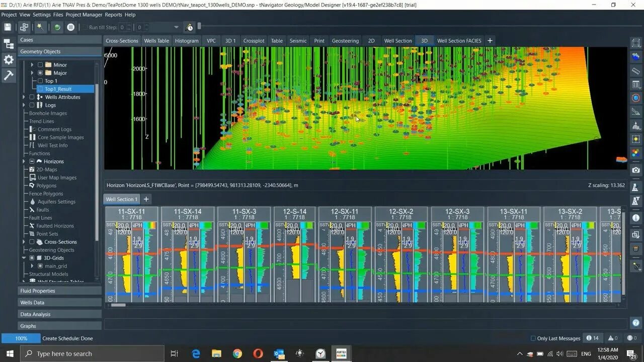The width and height of the screenshot is (644, 362).
Task: Click the clock schedule toolbar icon
Action: (190, 27)
